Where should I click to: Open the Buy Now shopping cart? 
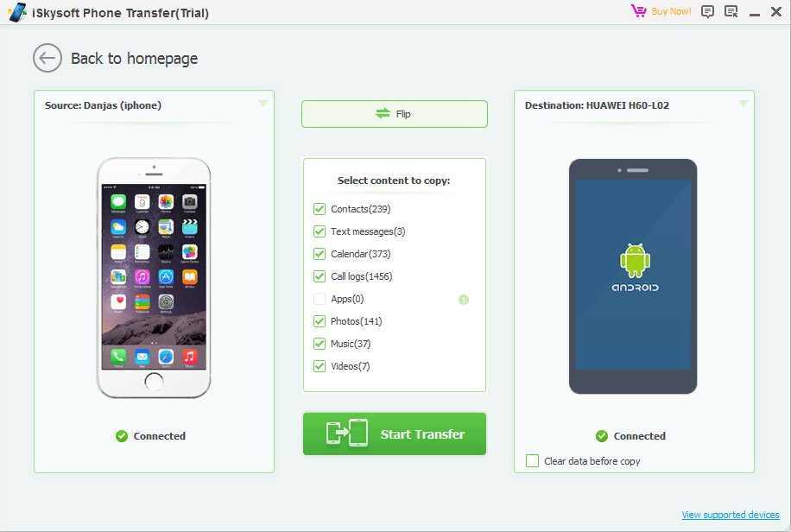coord(661,11)
